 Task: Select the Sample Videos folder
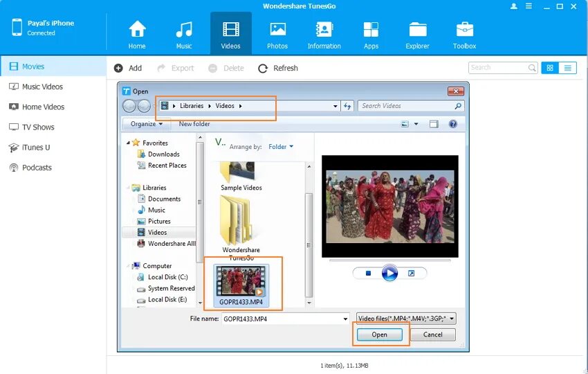click(241, 177)
